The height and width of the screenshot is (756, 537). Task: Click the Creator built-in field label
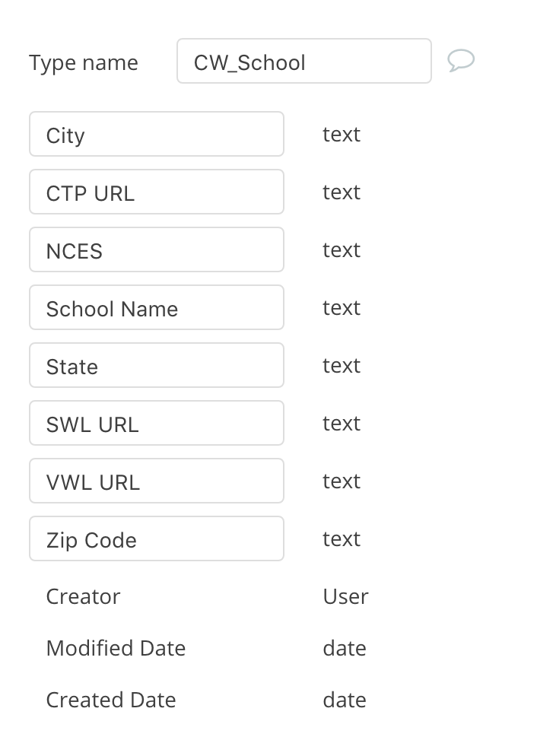pyautogui.click(x=83, y=597)
